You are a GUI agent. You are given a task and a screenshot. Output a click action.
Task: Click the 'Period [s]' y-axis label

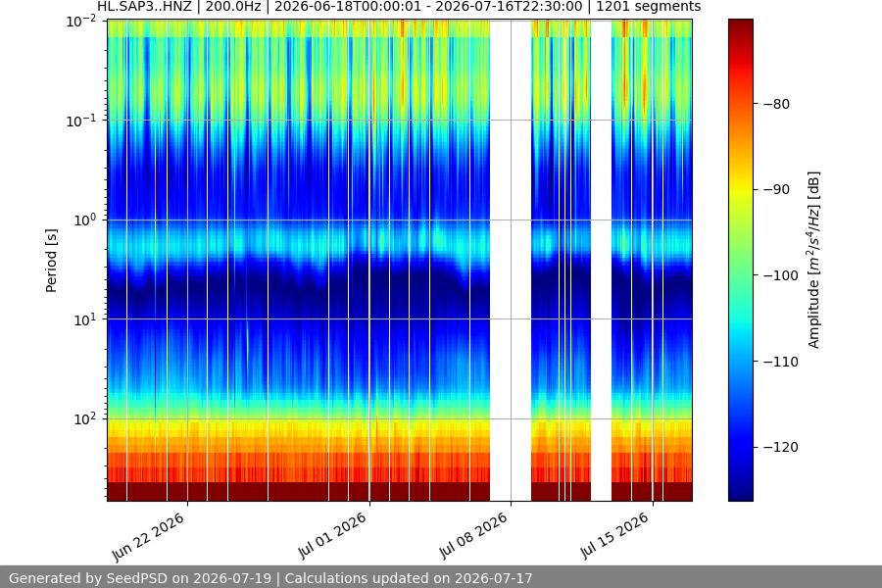tap(51, 261)
